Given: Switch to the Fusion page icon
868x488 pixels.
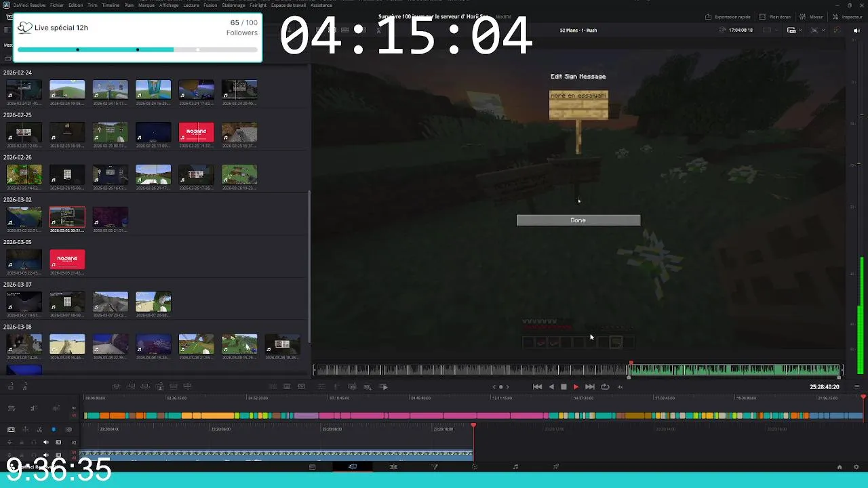Looking at the screenshot, I should coord(434,467).
